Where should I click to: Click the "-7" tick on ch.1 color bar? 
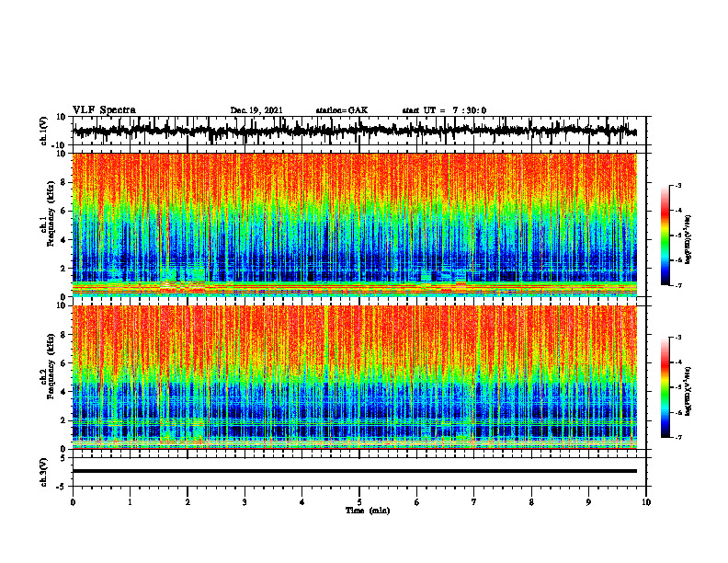point(678,285)
